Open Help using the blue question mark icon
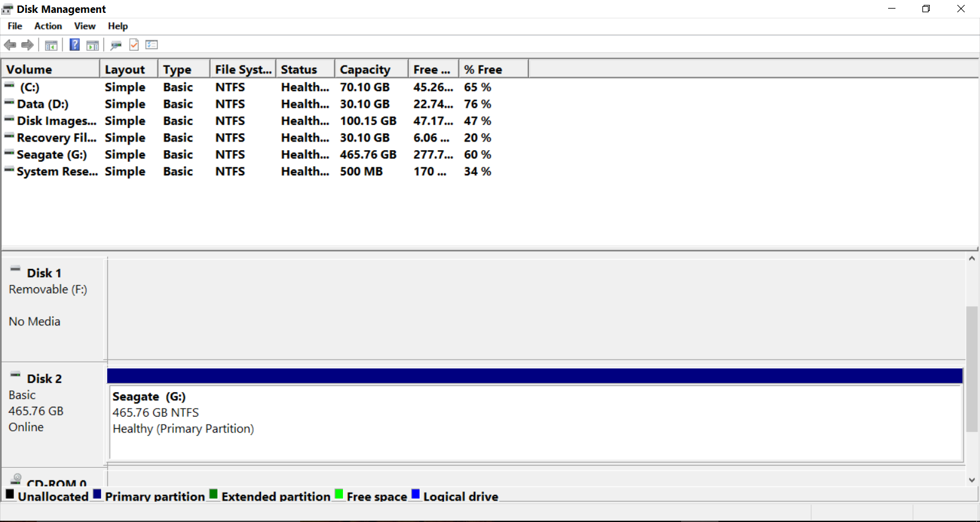The image size is (980, 522). pyautogui.click(x=74, y=45)
